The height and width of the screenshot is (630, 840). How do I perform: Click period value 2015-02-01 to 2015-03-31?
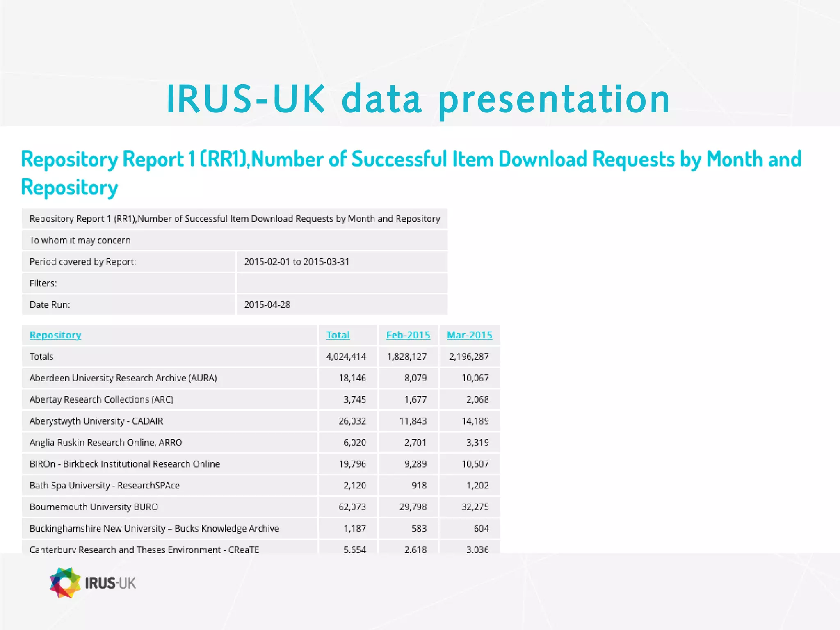pos(297,262)
